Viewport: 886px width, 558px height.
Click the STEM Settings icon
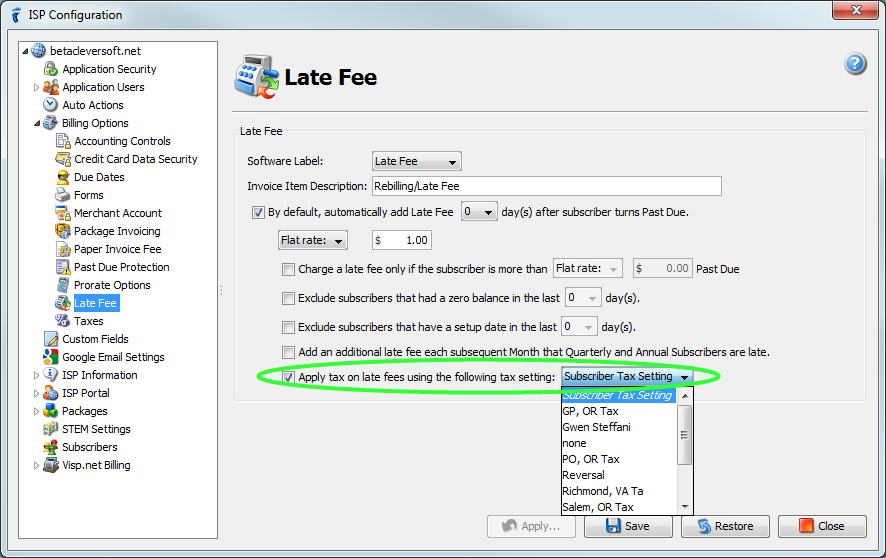(51, 429)
